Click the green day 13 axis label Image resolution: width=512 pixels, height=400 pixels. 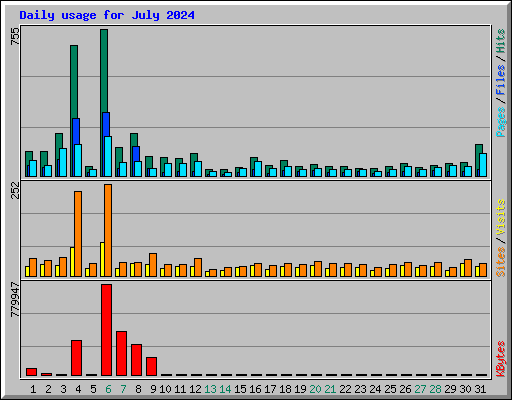210,389
